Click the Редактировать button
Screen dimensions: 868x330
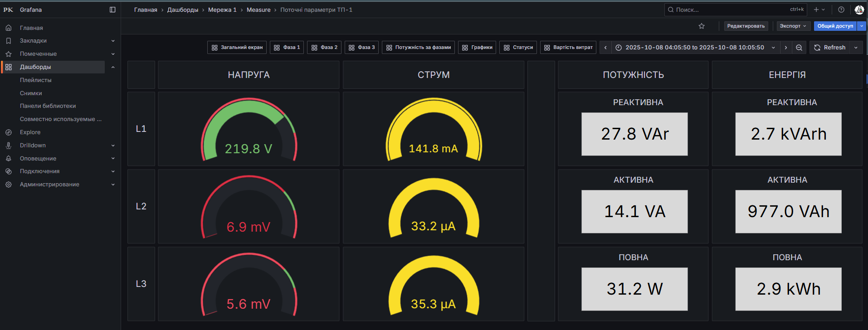(746, 26)
